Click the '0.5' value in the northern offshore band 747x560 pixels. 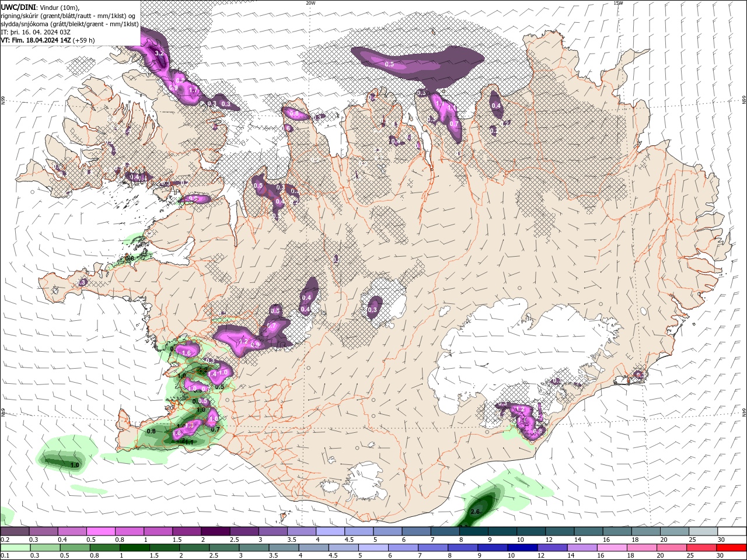[x=389, y=64]
